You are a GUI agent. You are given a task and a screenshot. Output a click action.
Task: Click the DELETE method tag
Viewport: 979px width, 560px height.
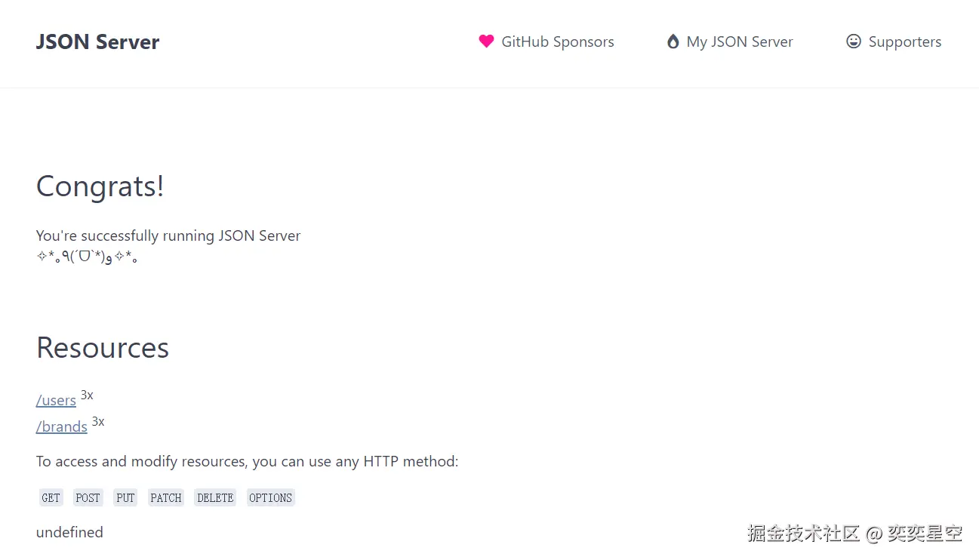pyautogui.click(x=215, y=498)
